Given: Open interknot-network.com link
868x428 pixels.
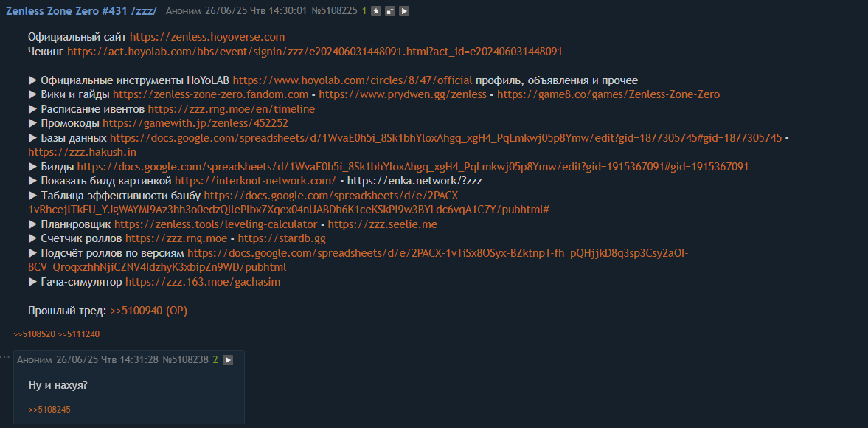Looking at the screenshot, I should coord(255,181).
